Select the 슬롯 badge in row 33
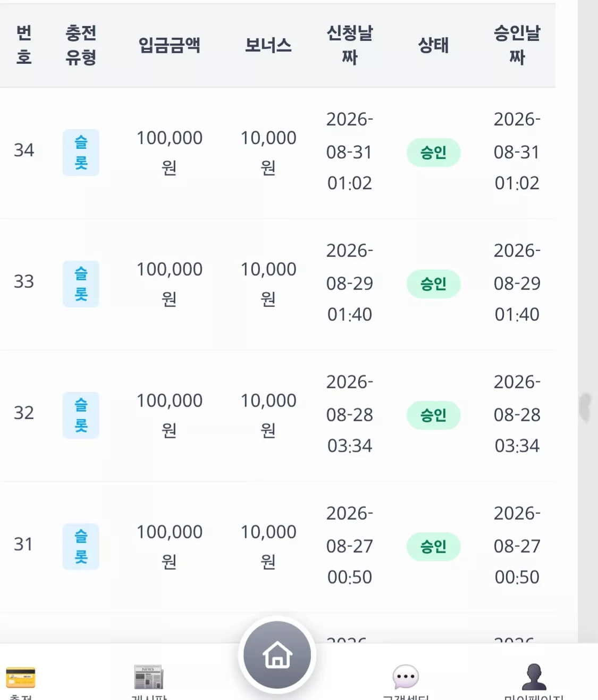This screenshot has height=700, width=598. click(x=81, y=284)
